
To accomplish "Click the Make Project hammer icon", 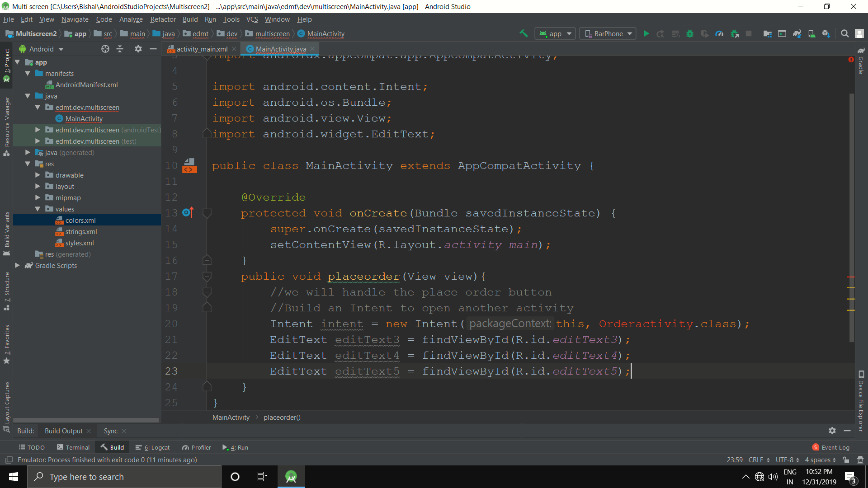I will point(524,33).
